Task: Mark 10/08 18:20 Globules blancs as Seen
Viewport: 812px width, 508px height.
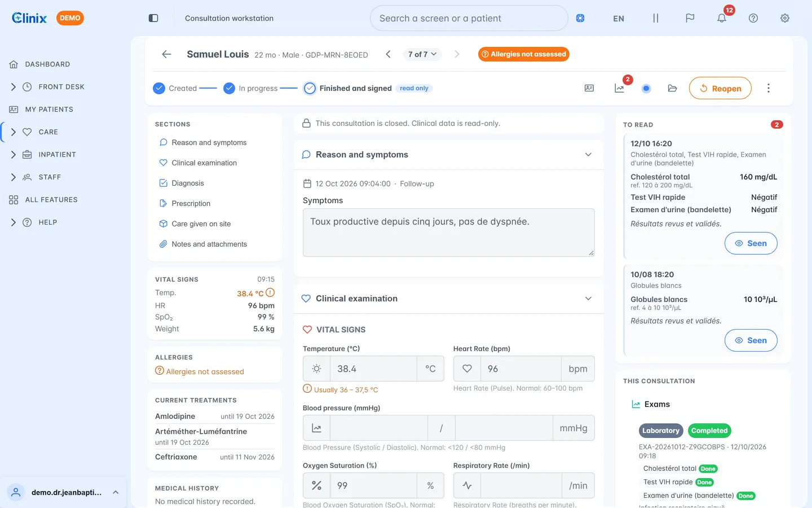Action: pos(751,340)
